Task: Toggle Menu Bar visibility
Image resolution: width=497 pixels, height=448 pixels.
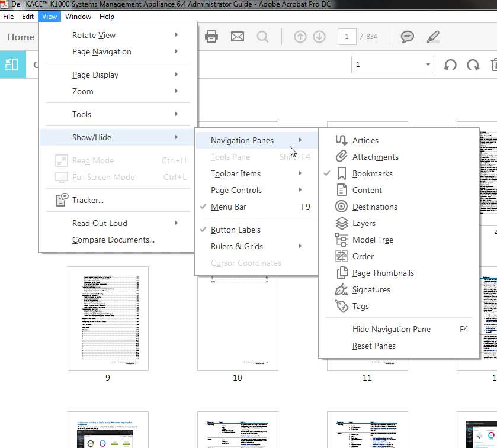Action: (256, 207)
